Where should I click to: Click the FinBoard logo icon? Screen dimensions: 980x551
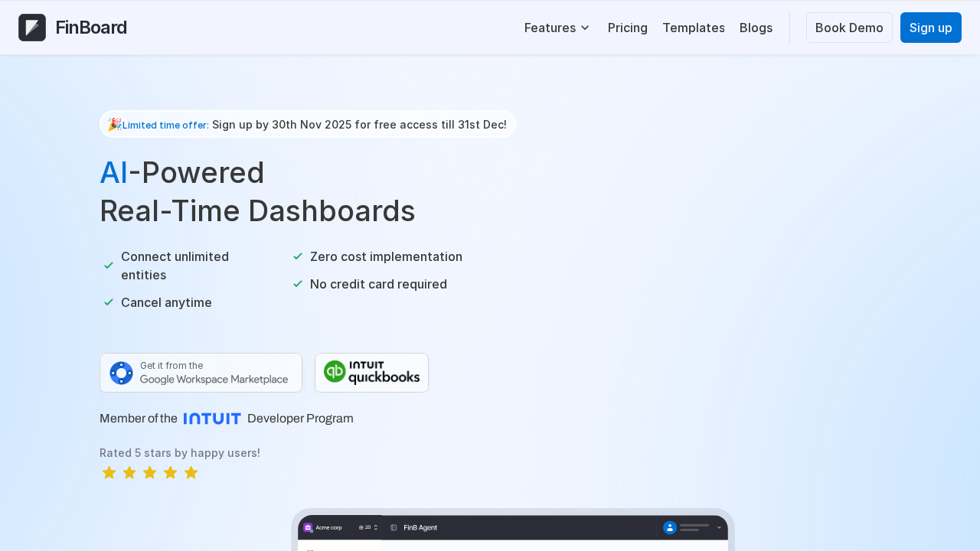[31, 27]
